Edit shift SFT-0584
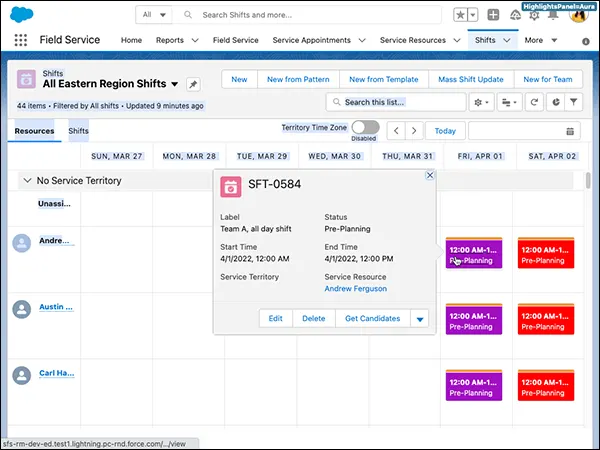Viewport: 600px width, 450px height. (276, 319)
